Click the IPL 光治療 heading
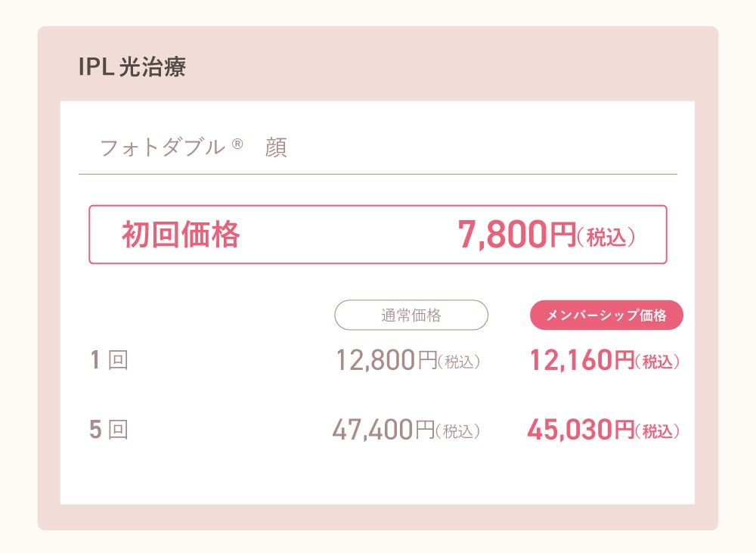The image size is (756, 553). (x=132, y=67)
